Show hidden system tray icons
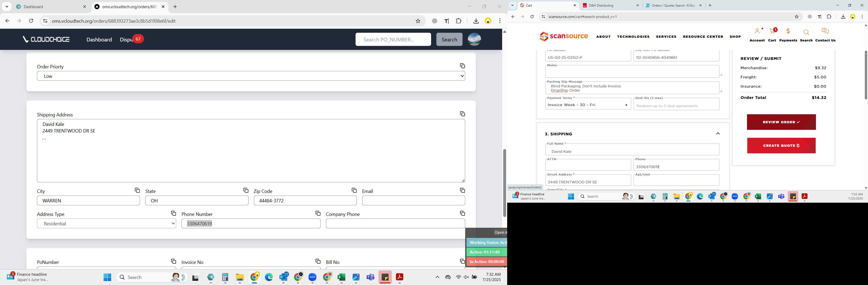The height and width of the screenshot is (285, 868). point(437,277)
